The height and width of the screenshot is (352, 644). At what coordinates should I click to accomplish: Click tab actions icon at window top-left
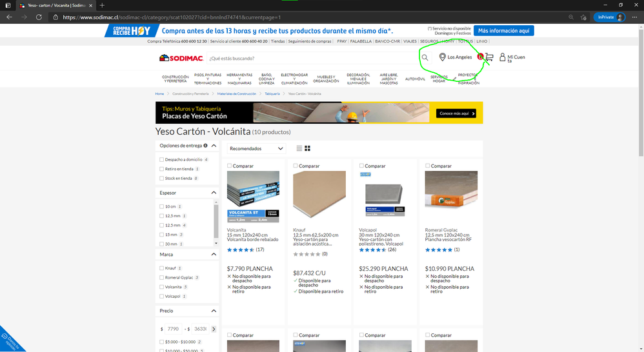pos(8,5)
